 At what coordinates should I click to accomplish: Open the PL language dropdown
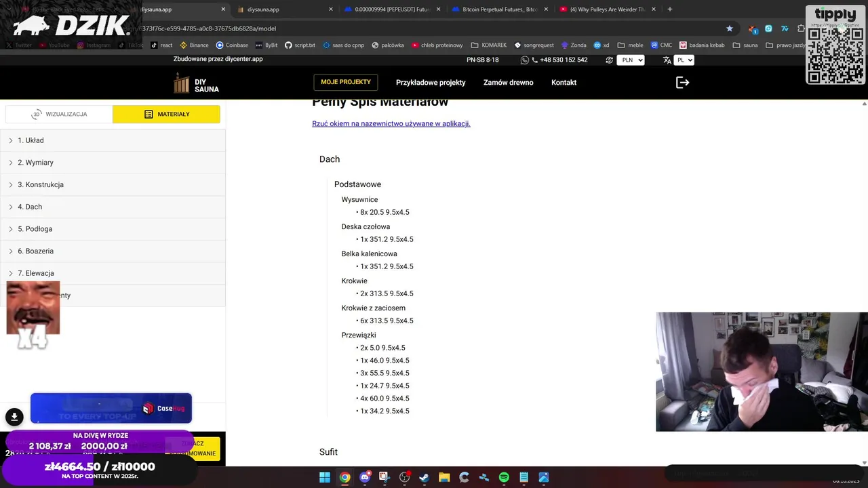click(x=684, y=60)
